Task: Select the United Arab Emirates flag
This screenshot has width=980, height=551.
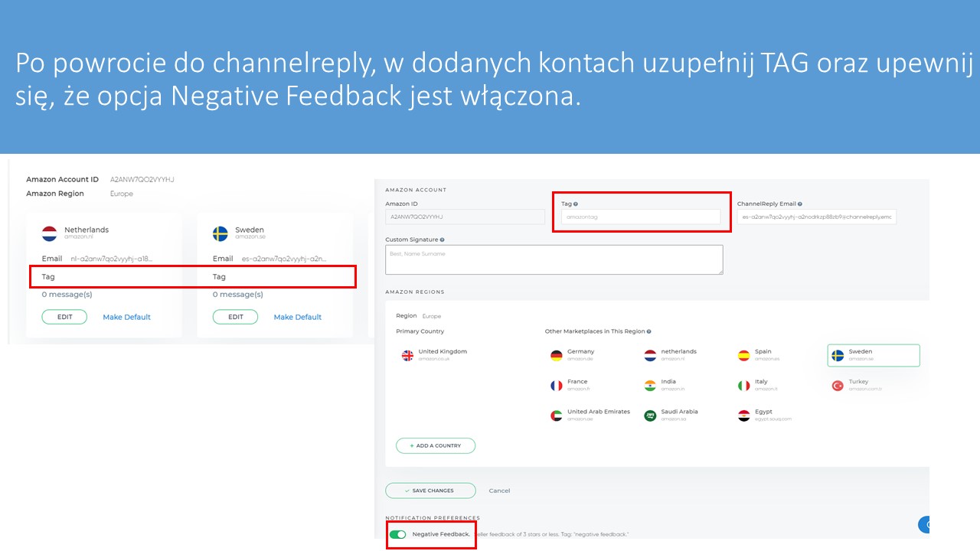Action: click(x=557, y=416)
